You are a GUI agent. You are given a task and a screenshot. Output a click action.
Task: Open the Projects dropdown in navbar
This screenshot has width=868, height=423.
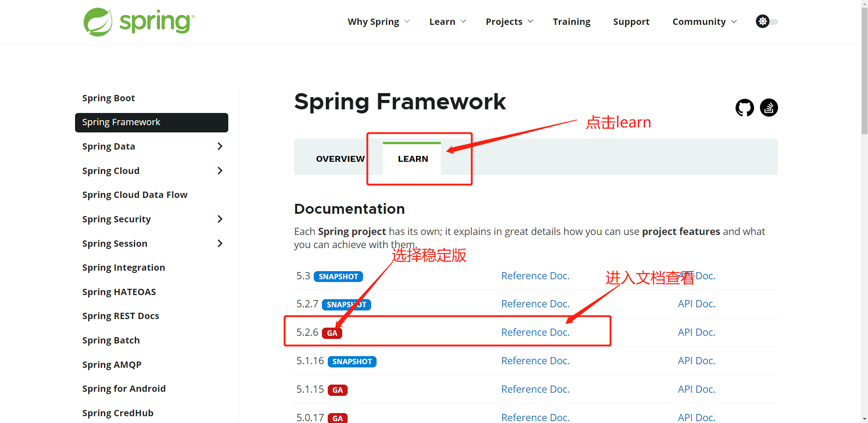pyautogui.click(x=509, y=22)
